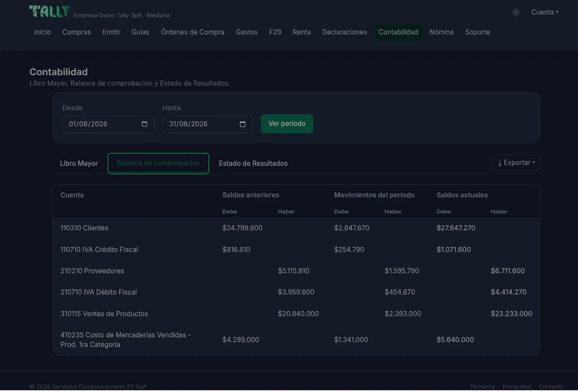578x392 pixels.
Task: Select the Contabilidad nav item
Action: tap(398, 32)
